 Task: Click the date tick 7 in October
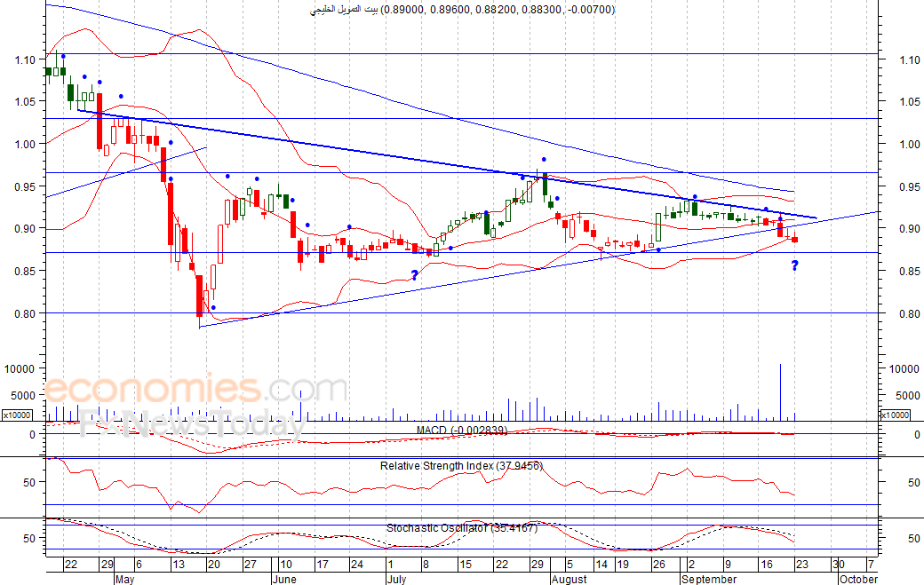871,565
